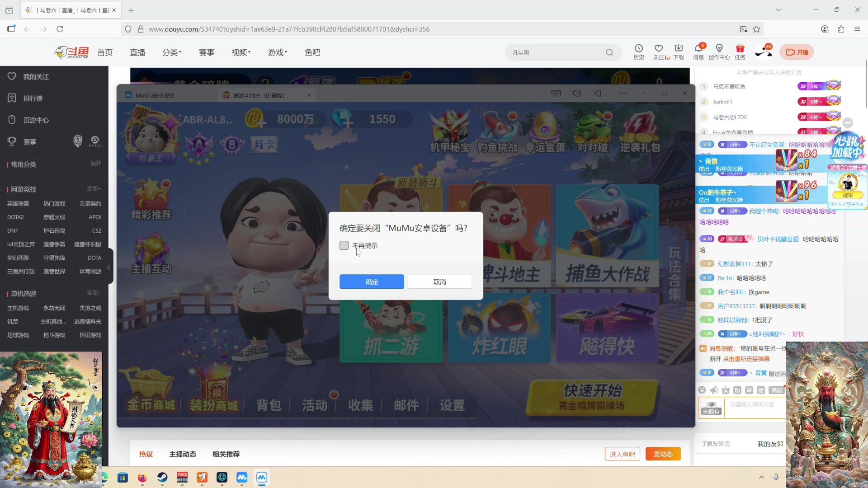Toggle the 梗 chat toolbar button
868x488 pixels.
pyautogui.click(x=761, y=390)
